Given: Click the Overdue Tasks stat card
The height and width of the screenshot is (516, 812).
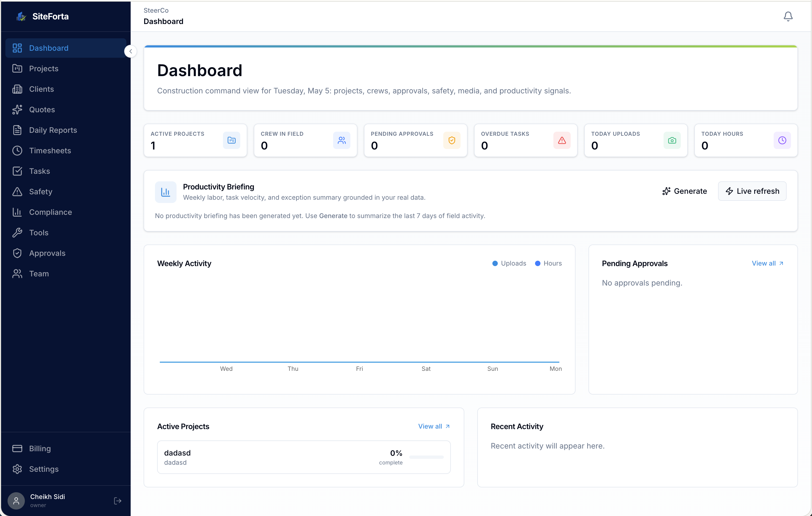Looking at the screenshot, I should click(x=526, y=140).
